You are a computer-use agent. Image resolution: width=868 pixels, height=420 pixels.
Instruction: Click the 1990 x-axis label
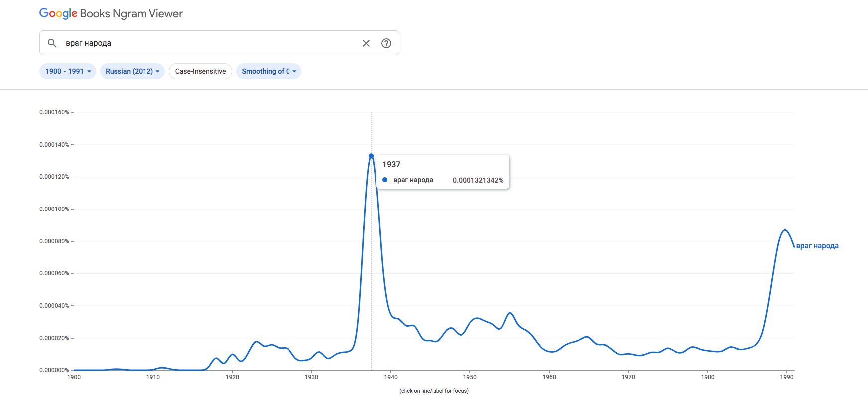pyautogui.click(x=787, y=377)
